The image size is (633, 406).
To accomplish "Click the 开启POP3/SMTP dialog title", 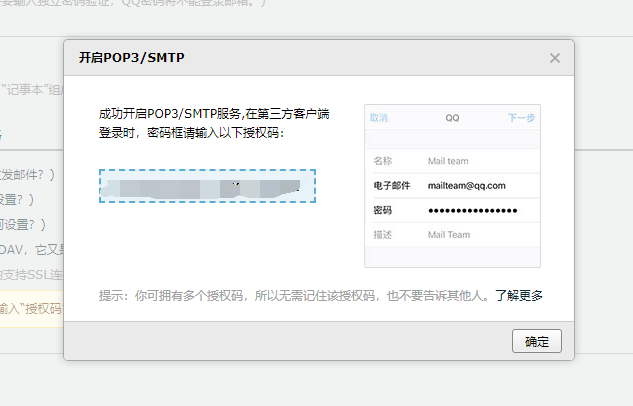I will 132,58.
